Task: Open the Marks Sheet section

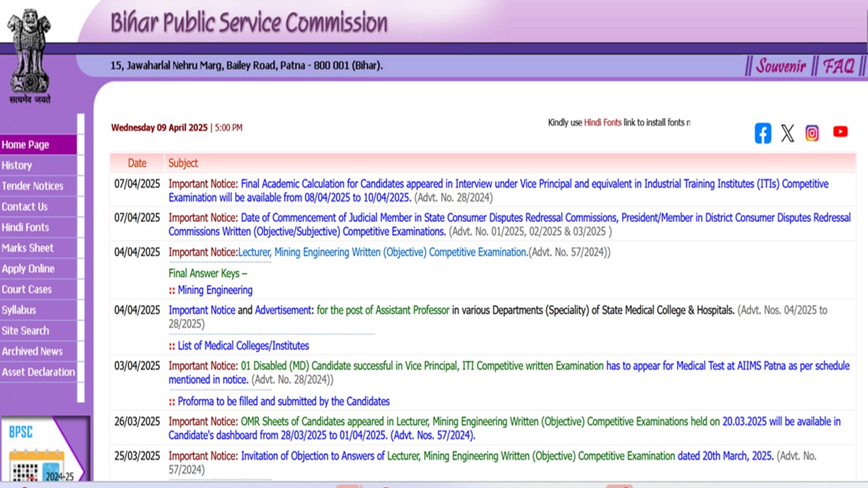Action: coord(27,248)
